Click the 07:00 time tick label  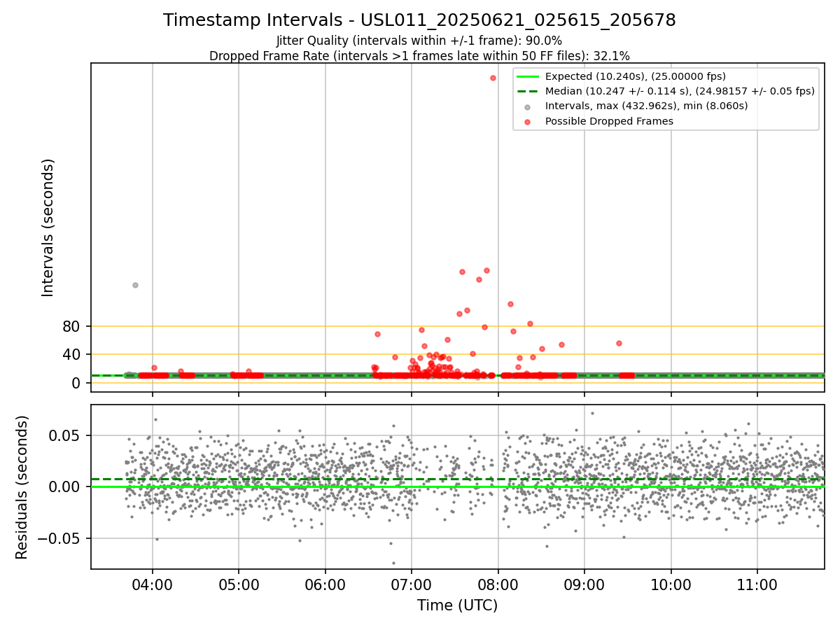tap(412, 584)
